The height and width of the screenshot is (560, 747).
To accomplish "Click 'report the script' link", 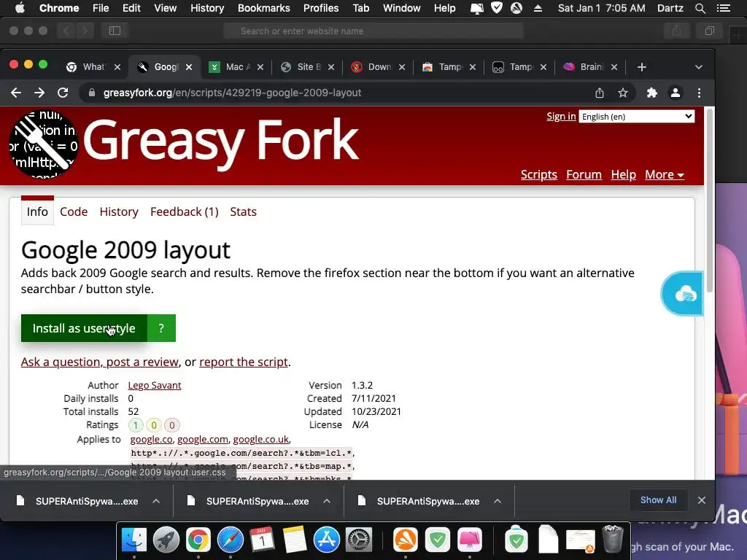I will point(244,362).
